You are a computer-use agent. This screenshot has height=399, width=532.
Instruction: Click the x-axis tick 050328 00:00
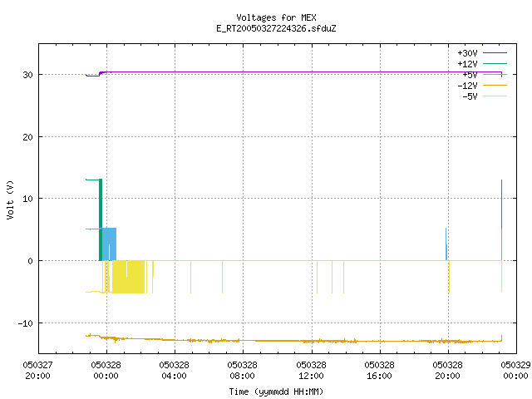106,371
